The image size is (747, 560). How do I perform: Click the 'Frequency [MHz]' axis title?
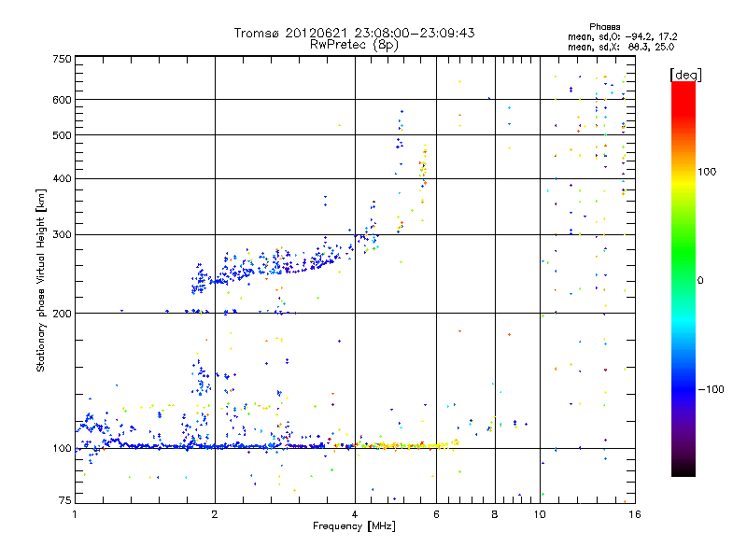pyautogui.click(x=354, y=526)
